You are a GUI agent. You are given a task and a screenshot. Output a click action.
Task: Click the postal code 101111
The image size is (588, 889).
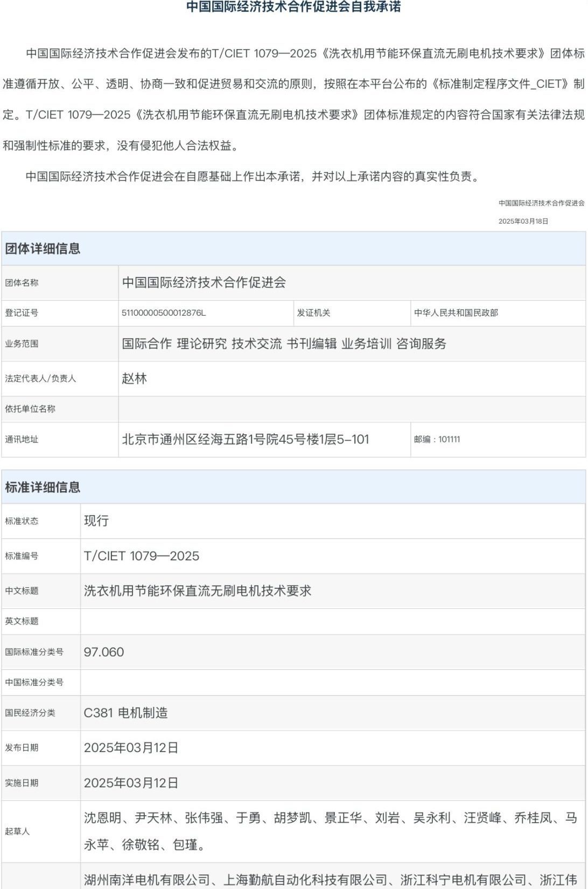coord(449,440)
